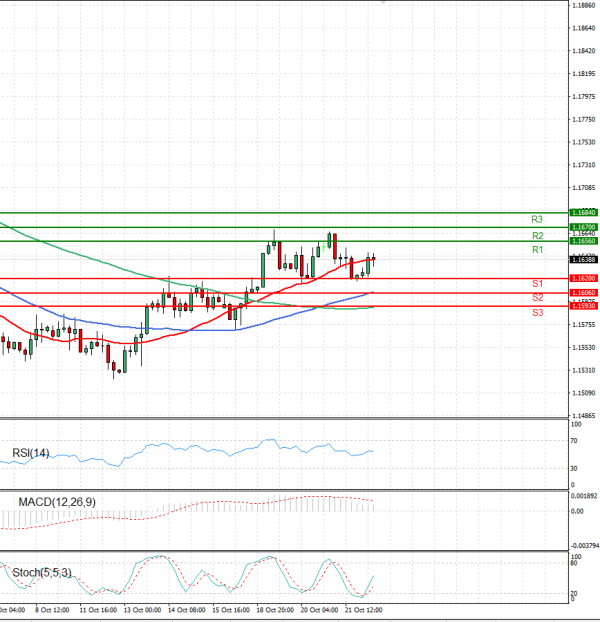
Task: Select the 1.16560 price tag
Action: pos(584,241)
